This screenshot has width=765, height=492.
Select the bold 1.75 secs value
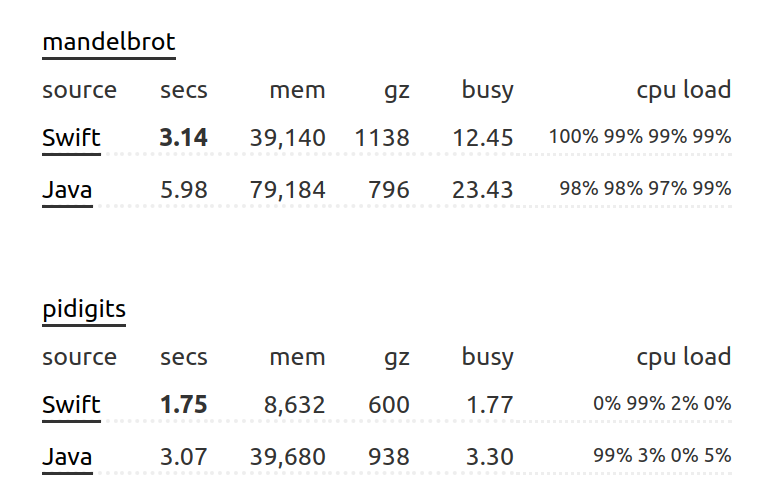[184, 405]
